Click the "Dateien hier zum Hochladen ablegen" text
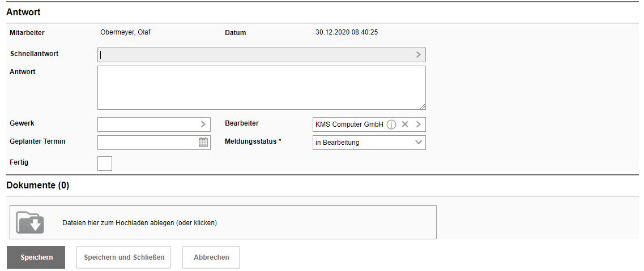644x271 pixels. 139,223
